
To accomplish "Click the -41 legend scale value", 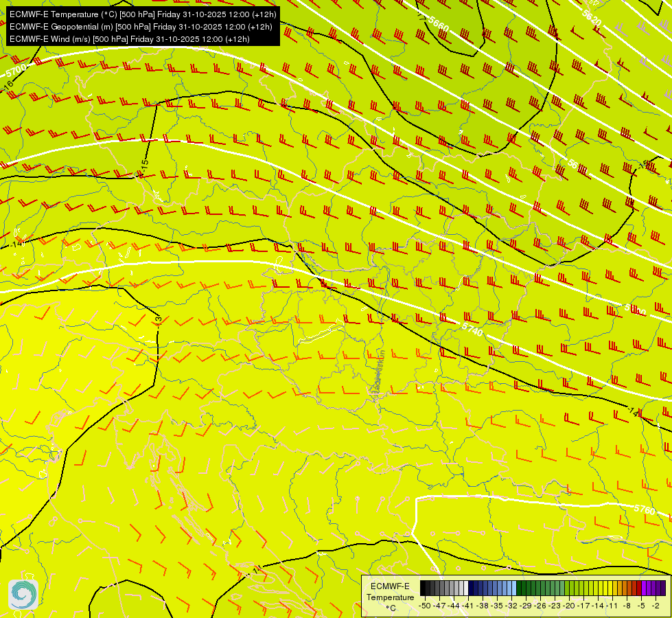I will pyautogui.click(x=468, y=606).
